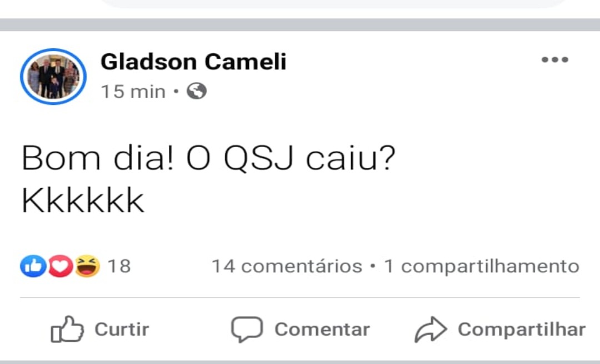Click the "15 min" post timestamp
This screenshot has height=364, width=600.
point(133,92)
